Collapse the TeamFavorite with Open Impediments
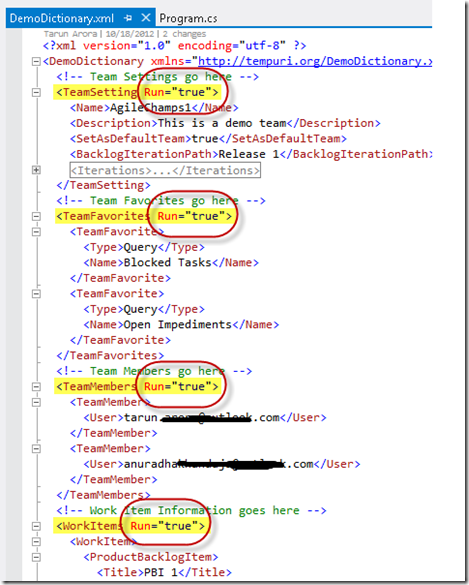 pos(36,294)
